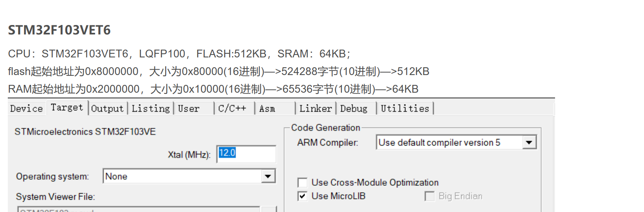Select the Listing tab
Screen dimensions: 644x212
click(150, 109)
